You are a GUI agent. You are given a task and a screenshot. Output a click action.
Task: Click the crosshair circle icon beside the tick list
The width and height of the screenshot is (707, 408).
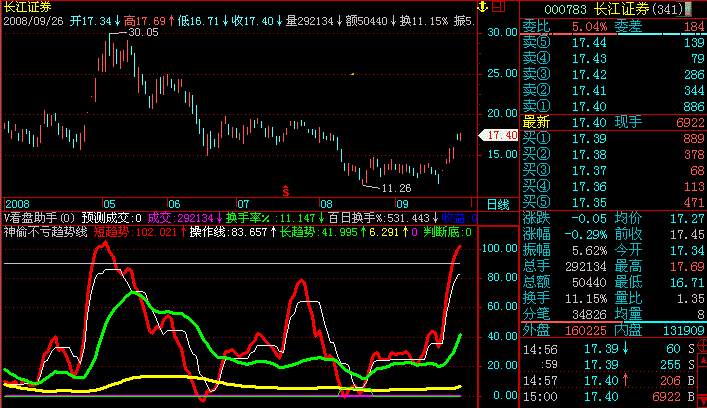[x=702, y=346]
